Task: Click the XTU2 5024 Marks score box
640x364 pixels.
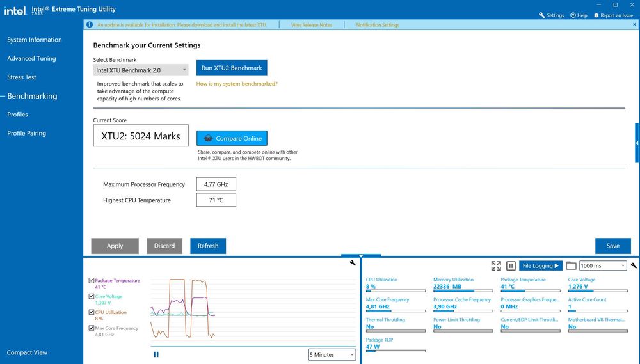Action: coord(141,136)
